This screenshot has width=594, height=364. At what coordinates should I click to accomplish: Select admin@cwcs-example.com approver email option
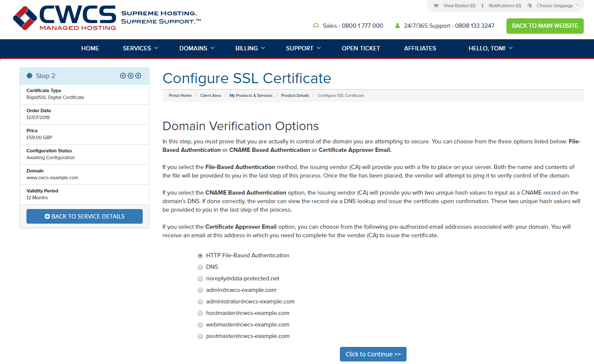(x=200, y=290)
